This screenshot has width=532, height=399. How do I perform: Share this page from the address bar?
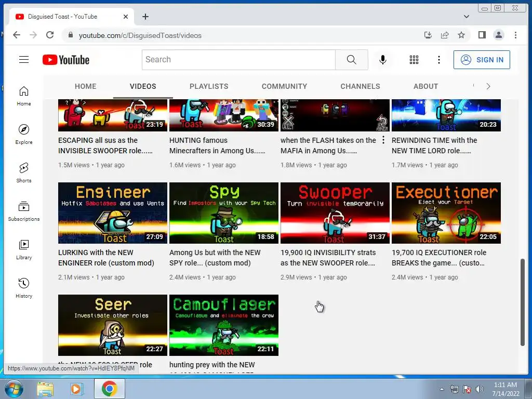click(x=445, y=35)
